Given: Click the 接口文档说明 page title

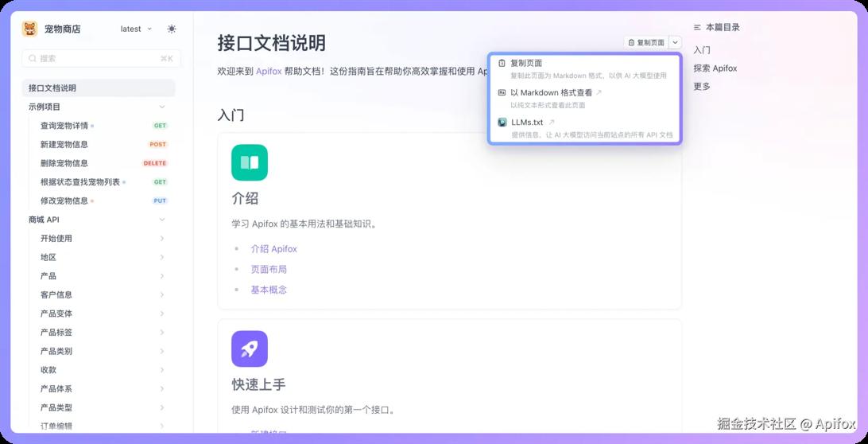Looking at the screenshot, I should (x=271, y=43).
